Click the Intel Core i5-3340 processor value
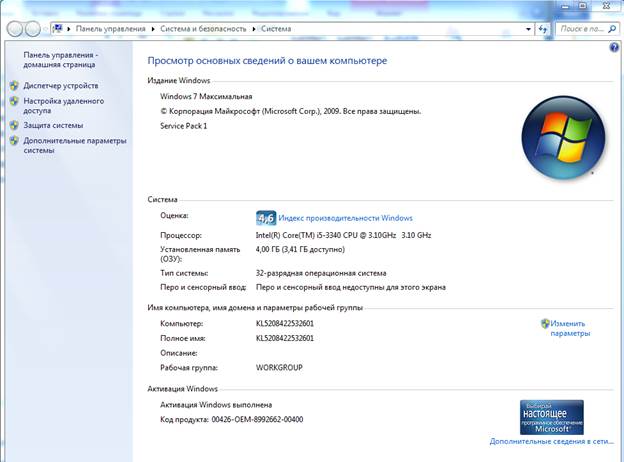 pyautogui.click(x=343, y=235)
